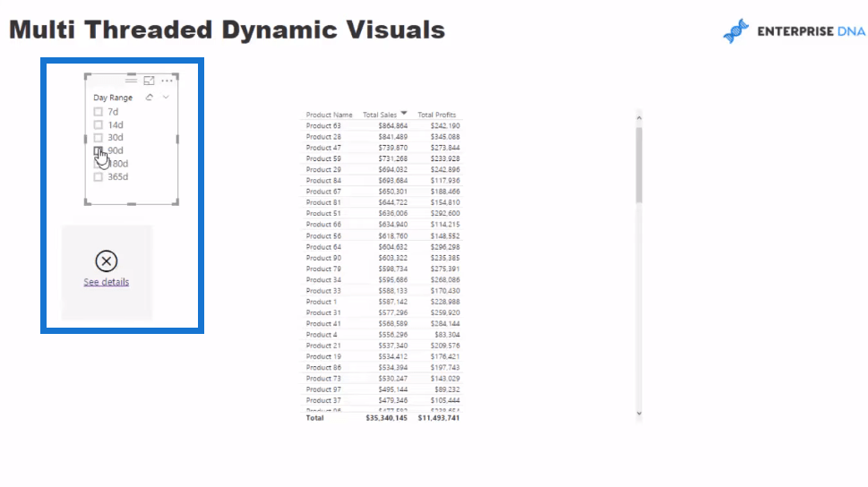Screen dimensions: 868x487
Task: Select the Product 4 row name
Action: (x=321, y=335)
